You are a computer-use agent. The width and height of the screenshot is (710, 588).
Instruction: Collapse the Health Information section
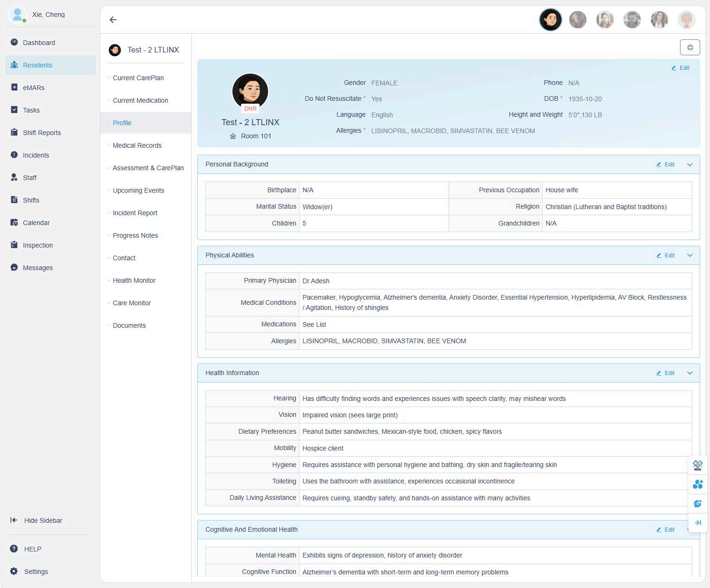[690, 373]
